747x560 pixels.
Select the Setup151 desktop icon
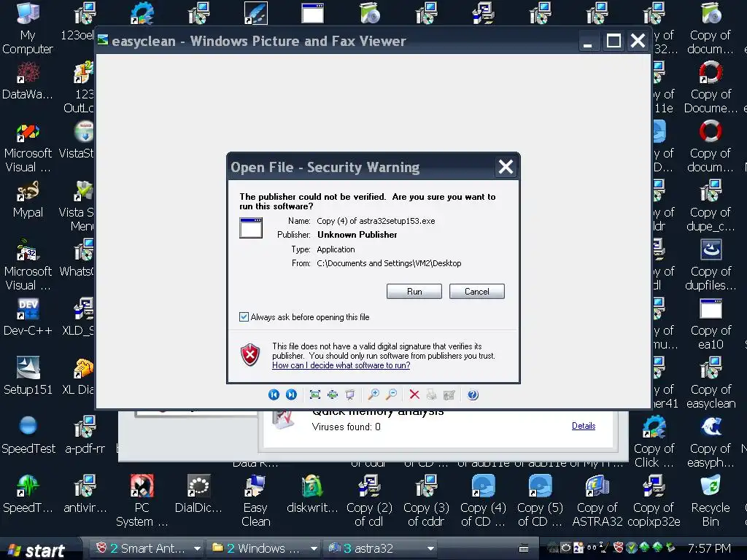click(28, 376)
